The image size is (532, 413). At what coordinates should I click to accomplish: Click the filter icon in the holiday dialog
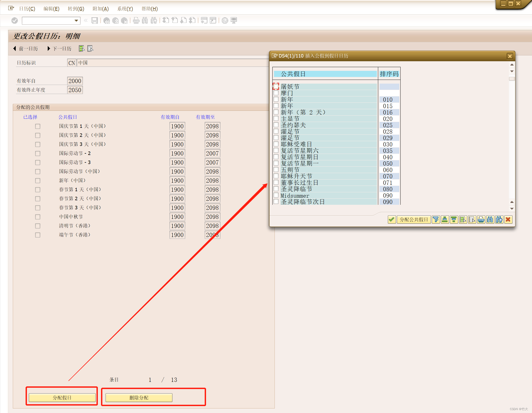pos(436,219)
